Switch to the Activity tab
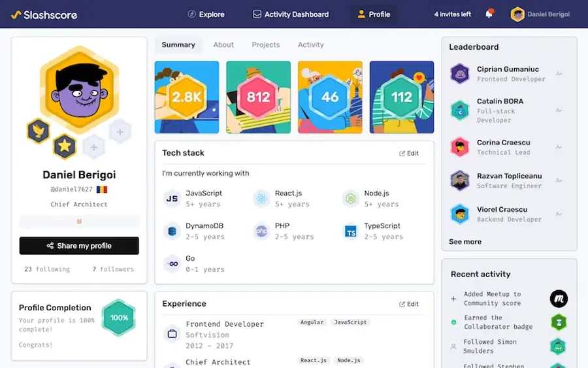 (310, 44)
